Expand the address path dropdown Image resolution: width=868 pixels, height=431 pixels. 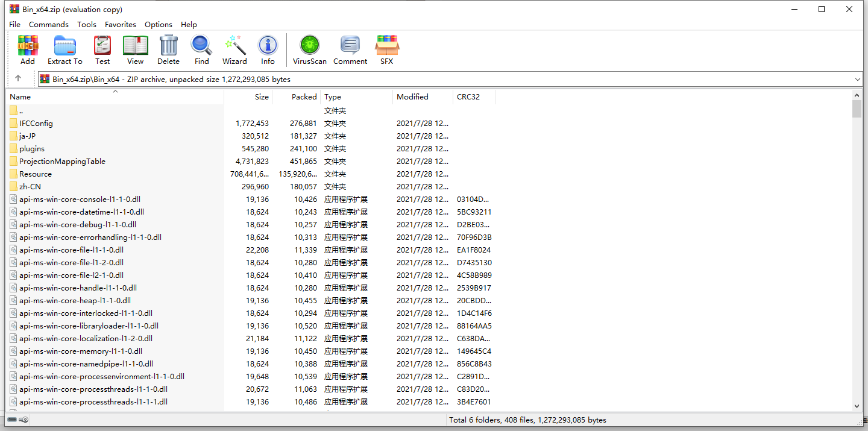tap(857, 79)
